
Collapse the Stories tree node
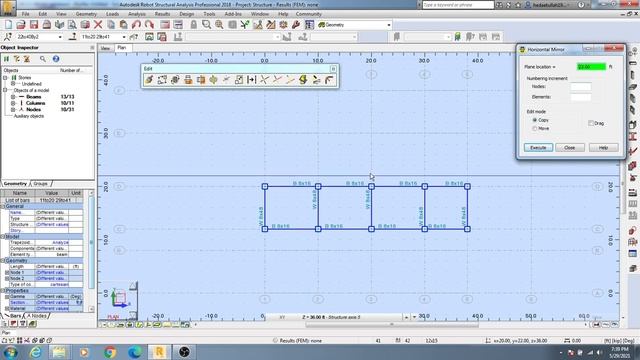point(5,77)
